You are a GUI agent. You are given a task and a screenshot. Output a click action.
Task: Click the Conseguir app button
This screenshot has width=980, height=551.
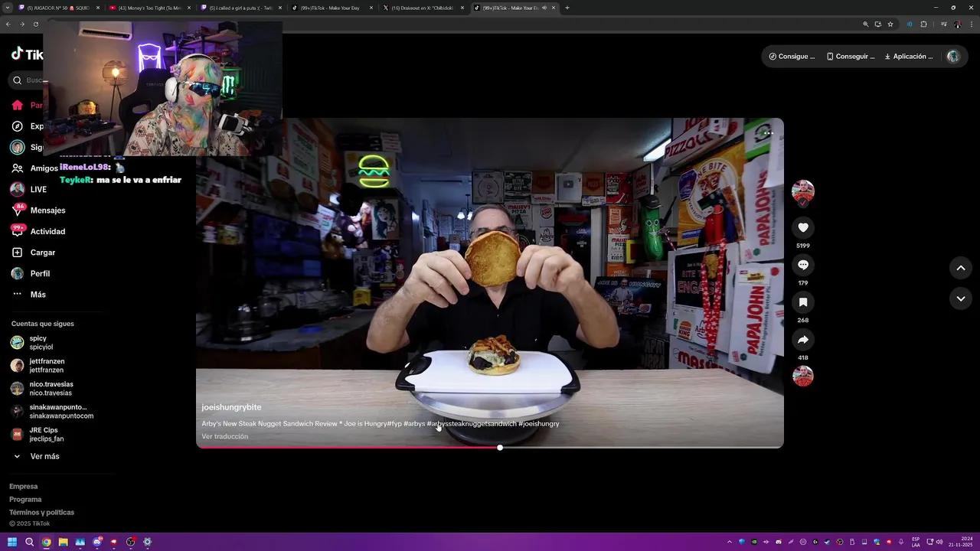click(850, 57)
